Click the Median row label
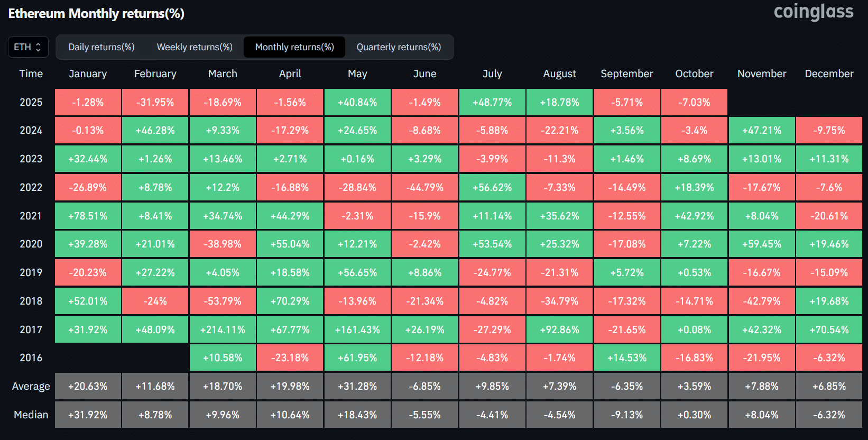This screenshot has width=868, height=440. tap(31, 415)
